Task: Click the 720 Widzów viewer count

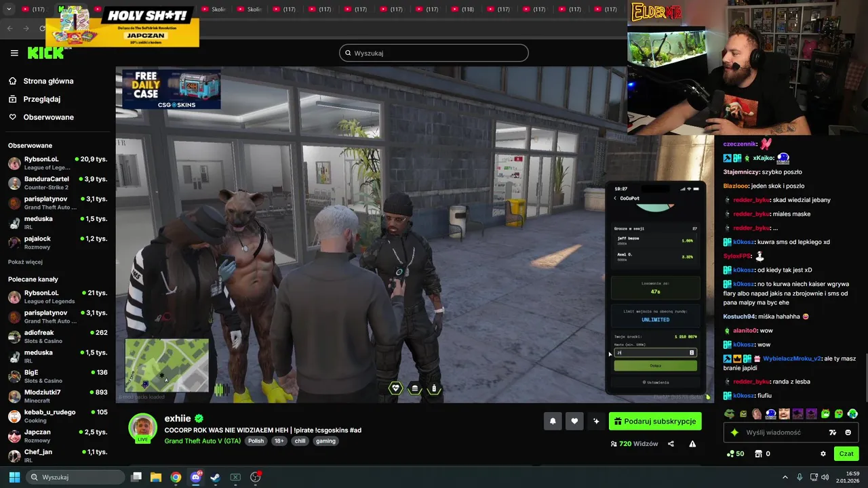Action: [635, 444]
